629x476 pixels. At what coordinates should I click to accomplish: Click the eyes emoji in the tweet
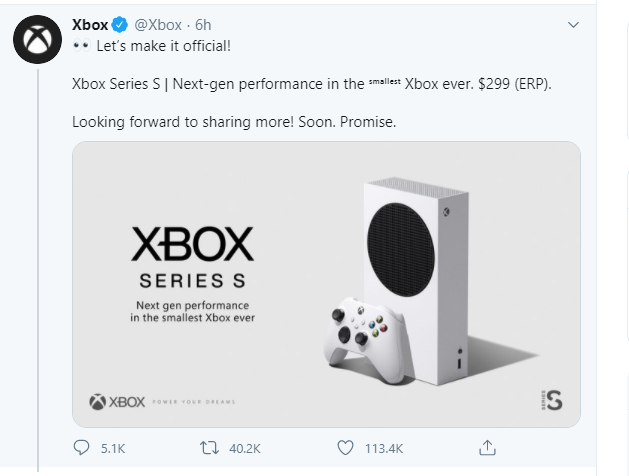tap(81, 47)
